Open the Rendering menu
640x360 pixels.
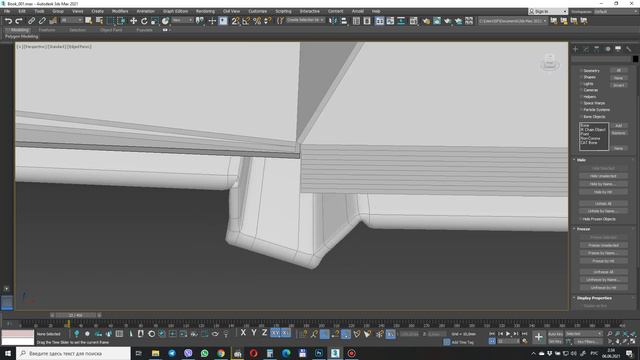click(205, 11)
